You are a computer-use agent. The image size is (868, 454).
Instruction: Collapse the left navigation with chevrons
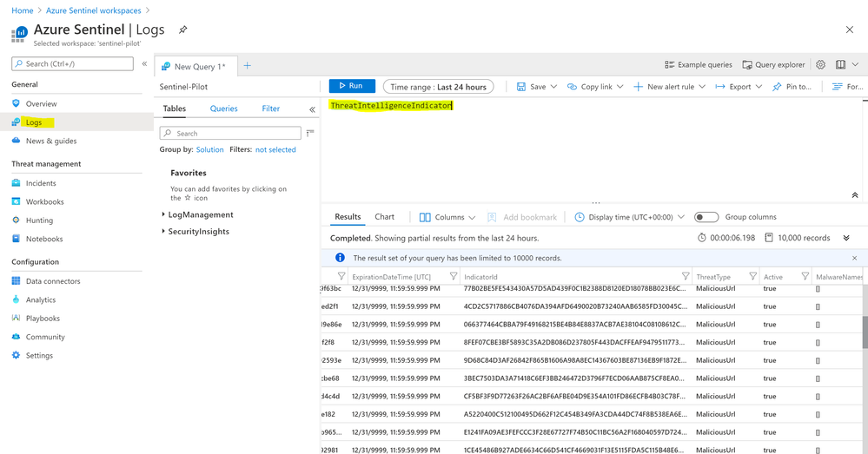[x=144, y=63]
